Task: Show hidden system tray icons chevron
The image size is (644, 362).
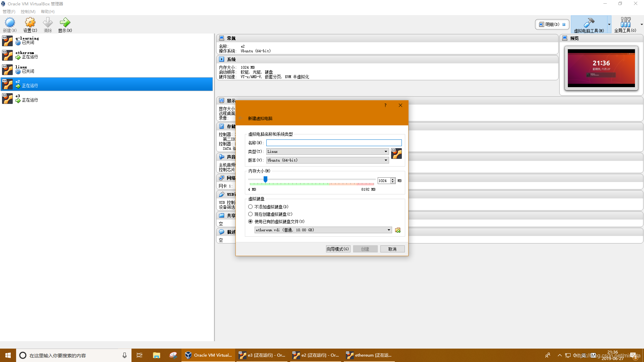Action: (559, 355)
